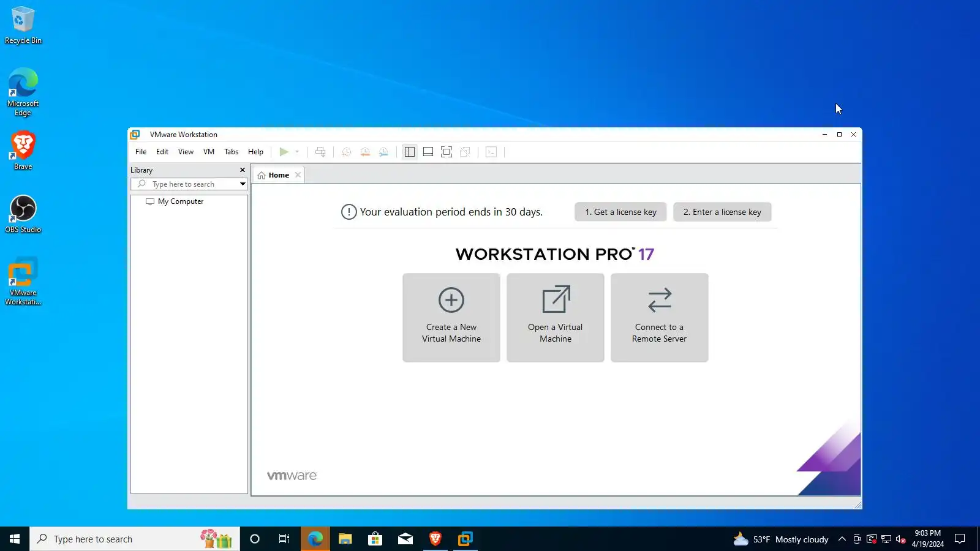Click the vmware logo text at bottom
Viewport: 980px width, 551px height.
[x=292, y=476]
